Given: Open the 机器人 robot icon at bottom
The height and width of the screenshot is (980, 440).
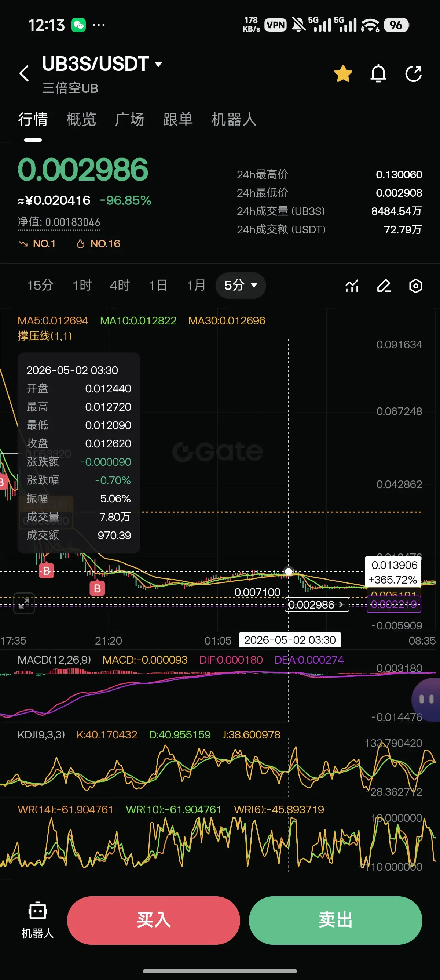Looking at the screenshot, I should coord(38,920).
